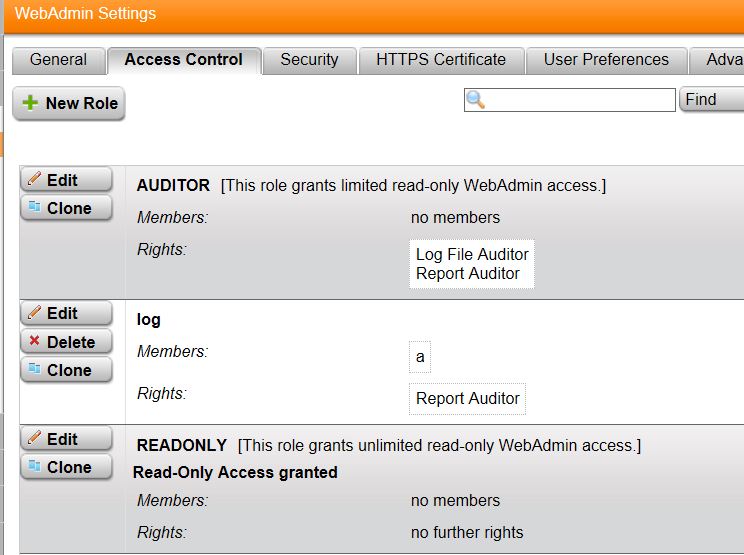Select the Access Control tab
This screenshot has width=744, height=555.
(183, 60)
